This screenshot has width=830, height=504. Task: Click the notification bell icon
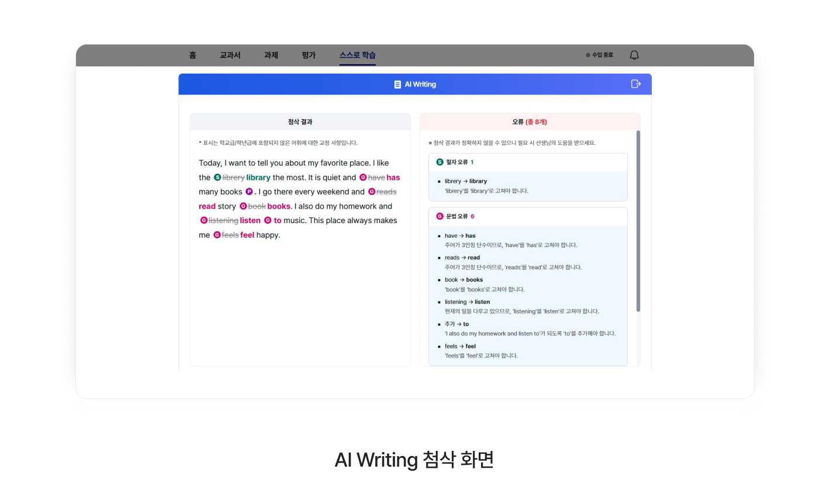click(x=634, y=55)
